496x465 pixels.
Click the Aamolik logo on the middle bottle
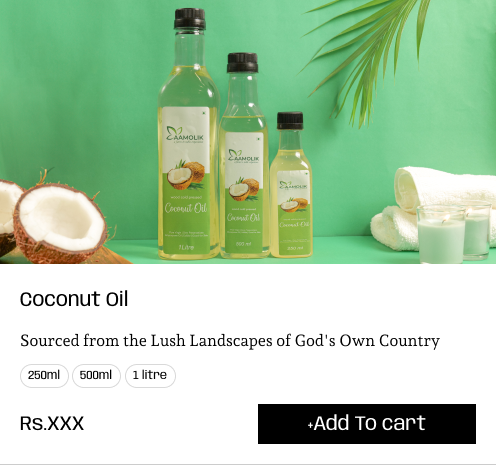point(244,156)
